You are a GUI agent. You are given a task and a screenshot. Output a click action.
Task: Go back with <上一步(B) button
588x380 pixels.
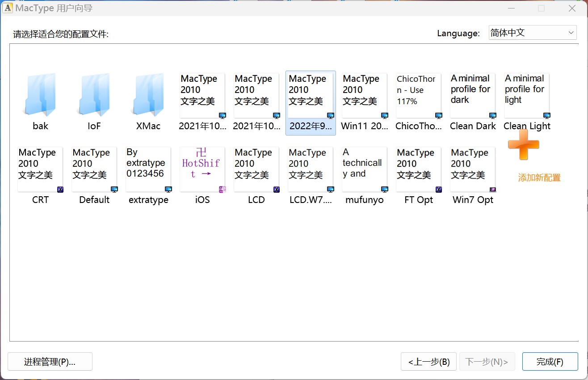pos(429,362)
